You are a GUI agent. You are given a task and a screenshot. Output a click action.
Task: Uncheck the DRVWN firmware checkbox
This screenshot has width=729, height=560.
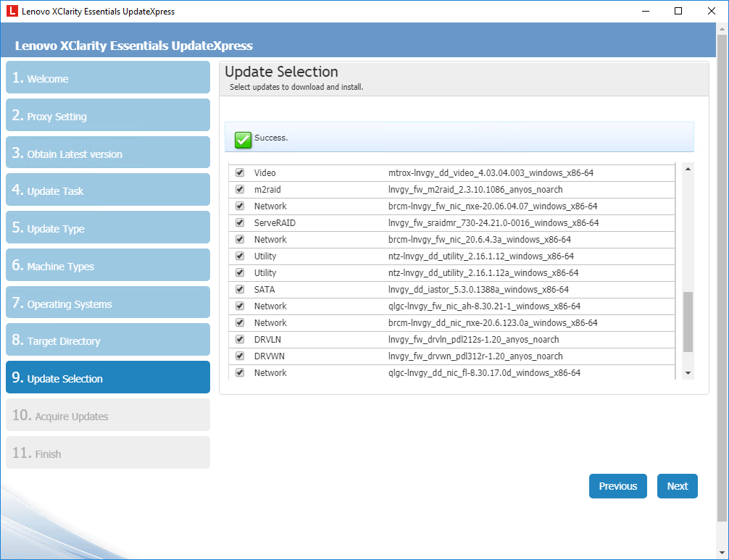pyautogui.click(x=240, y=356)
